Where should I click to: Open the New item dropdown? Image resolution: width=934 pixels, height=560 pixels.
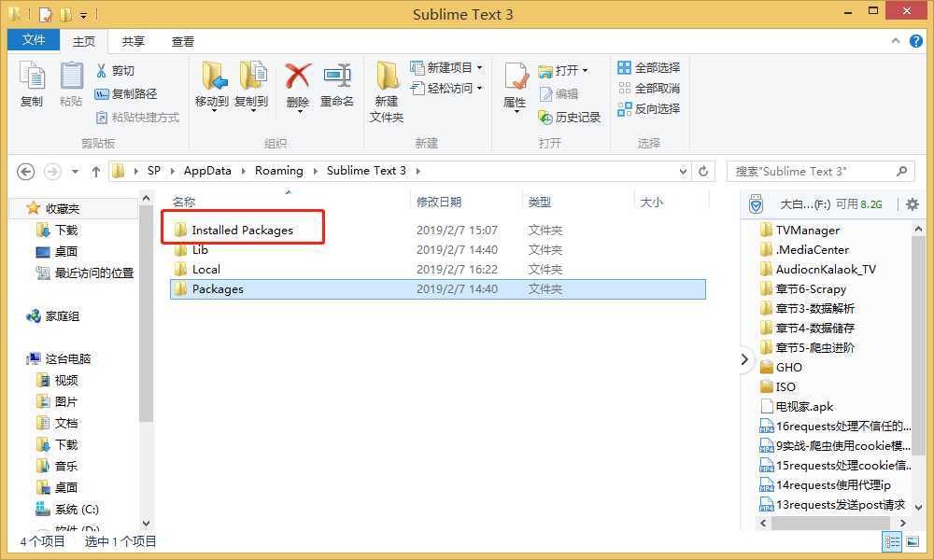(x=446, y=67)
